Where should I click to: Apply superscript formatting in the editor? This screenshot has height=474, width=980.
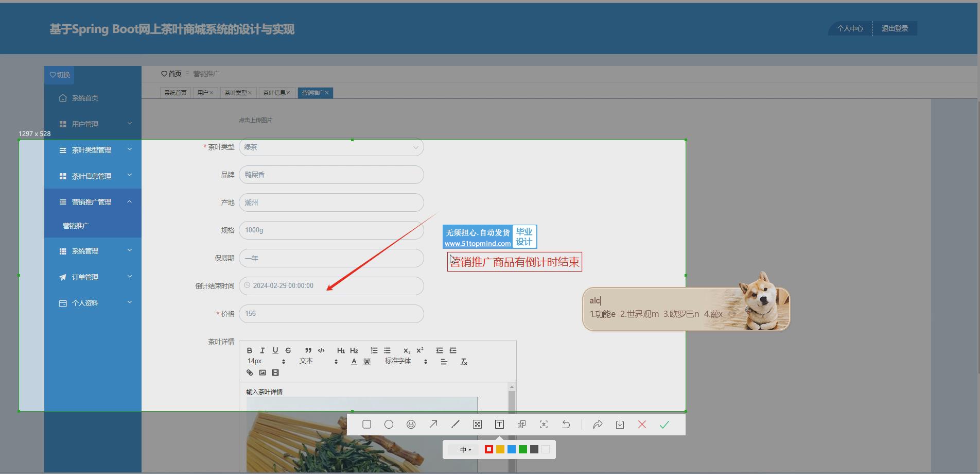click(419, 350)
